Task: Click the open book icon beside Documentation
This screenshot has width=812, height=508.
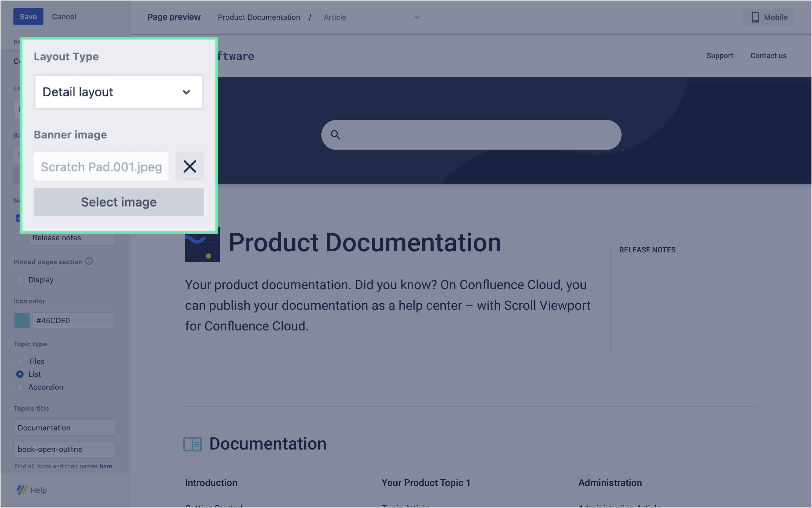Action: pyautogui.click(x=193, y=444)
